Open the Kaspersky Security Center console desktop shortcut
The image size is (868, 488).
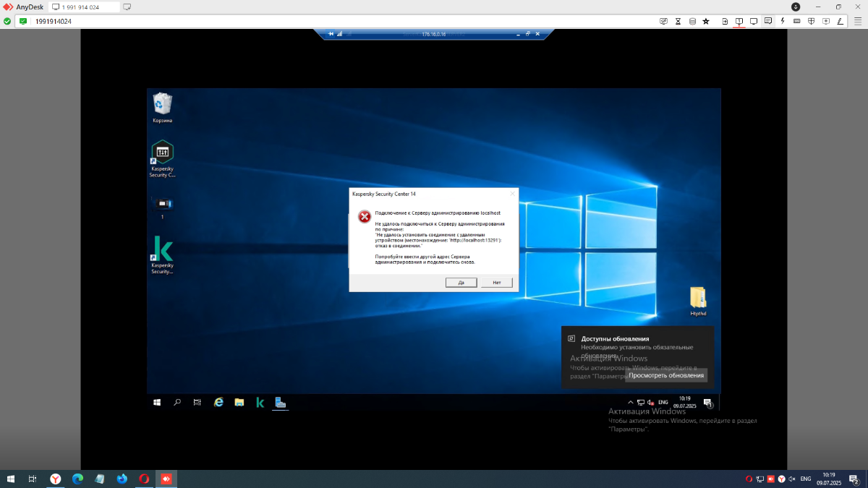[162, 158]
